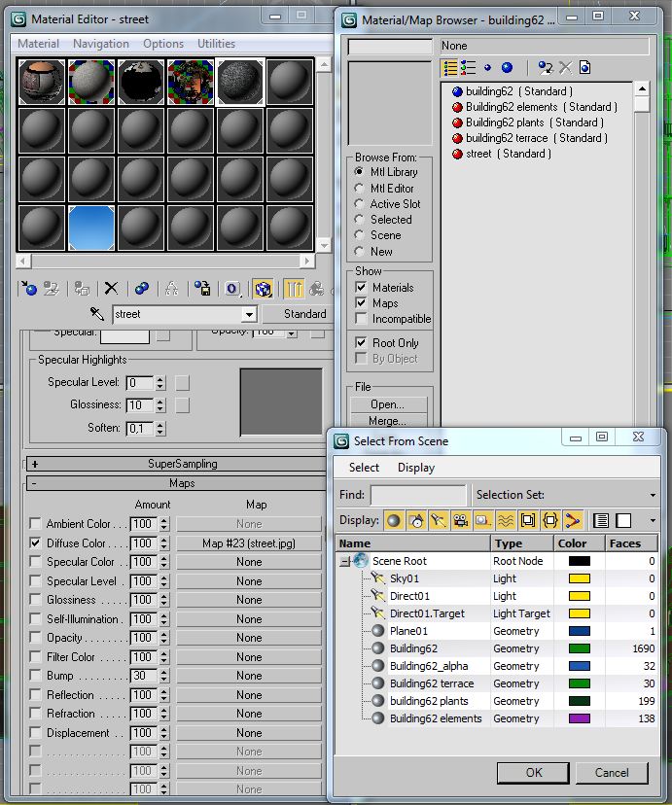Screen dimensions: 672x805
Task: Increase Specular Level spinner value
Action: coord(160,380)
